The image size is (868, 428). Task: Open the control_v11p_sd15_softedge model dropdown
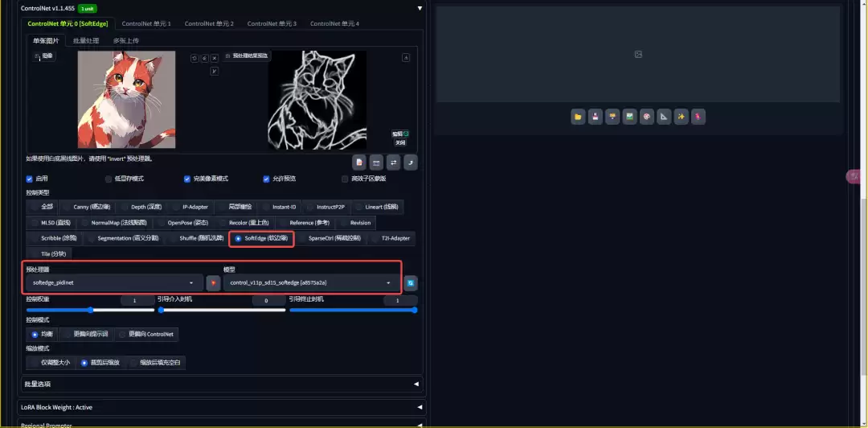click(x=311, y=282)
